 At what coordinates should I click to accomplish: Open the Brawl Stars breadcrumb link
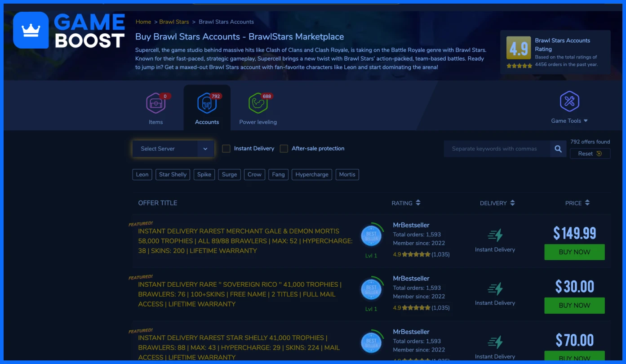pyautogui.click(x=174, y=22)
